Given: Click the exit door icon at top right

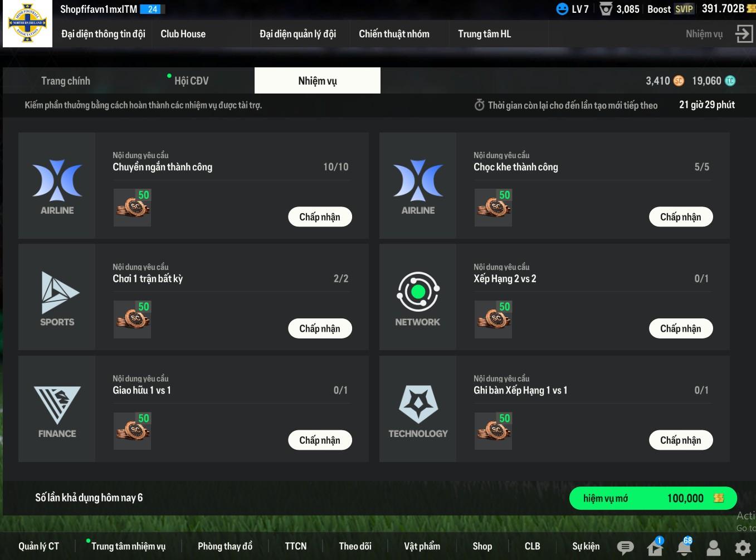Looking at the screenshot, I should (744, 33).
